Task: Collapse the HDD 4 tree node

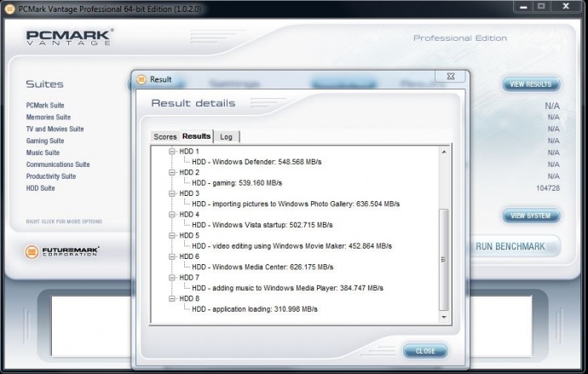Action: [x=172, y=215]
